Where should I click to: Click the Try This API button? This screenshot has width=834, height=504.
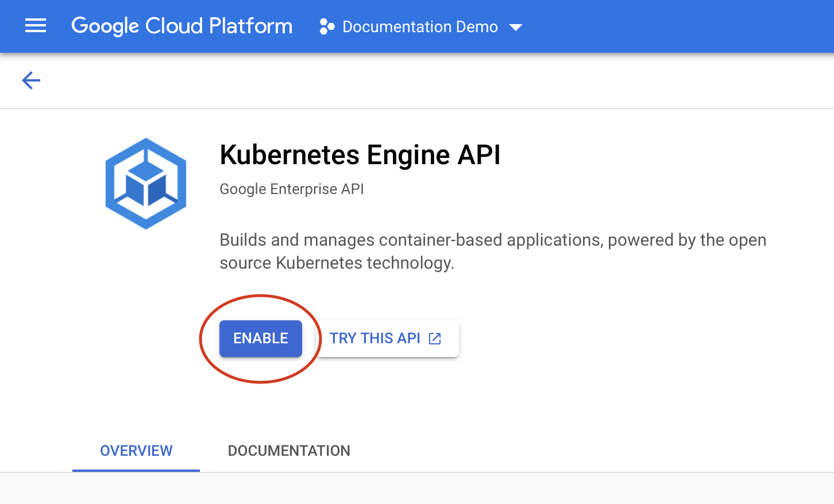pos(387,338)
